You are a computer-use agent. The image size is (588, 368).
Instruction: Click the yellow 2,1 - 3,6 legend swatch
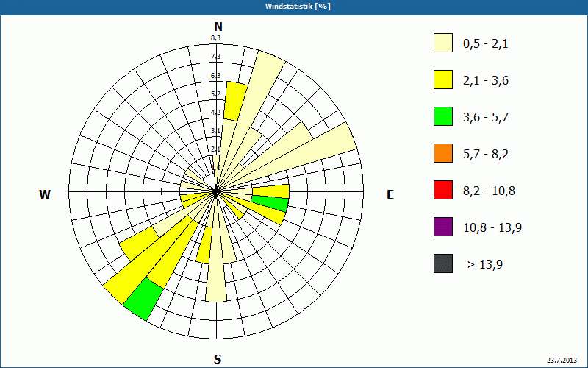[443, 79]
